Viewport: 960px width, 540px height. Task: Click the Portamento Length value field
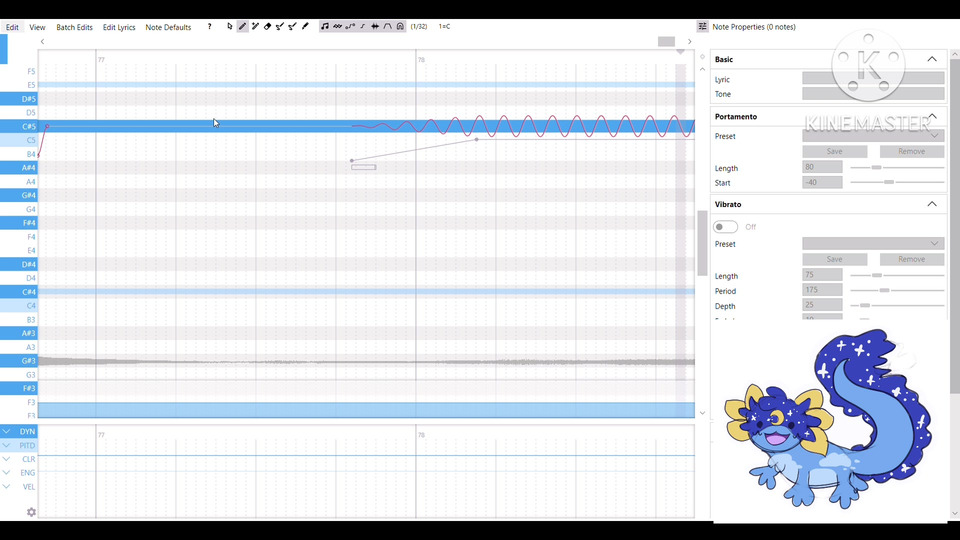point(822,167)
